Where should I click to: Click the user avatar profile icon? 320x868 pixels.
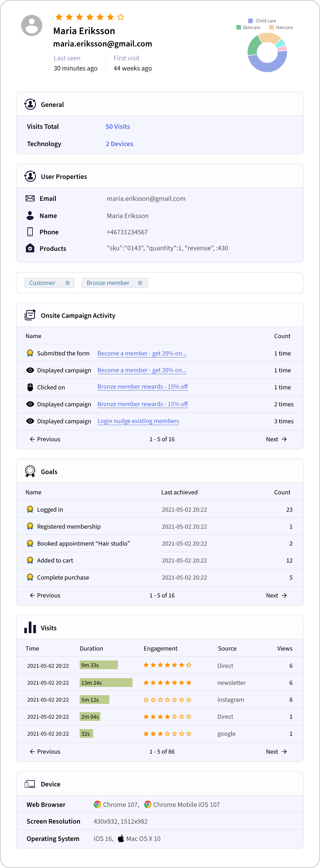tap(32, 25)
